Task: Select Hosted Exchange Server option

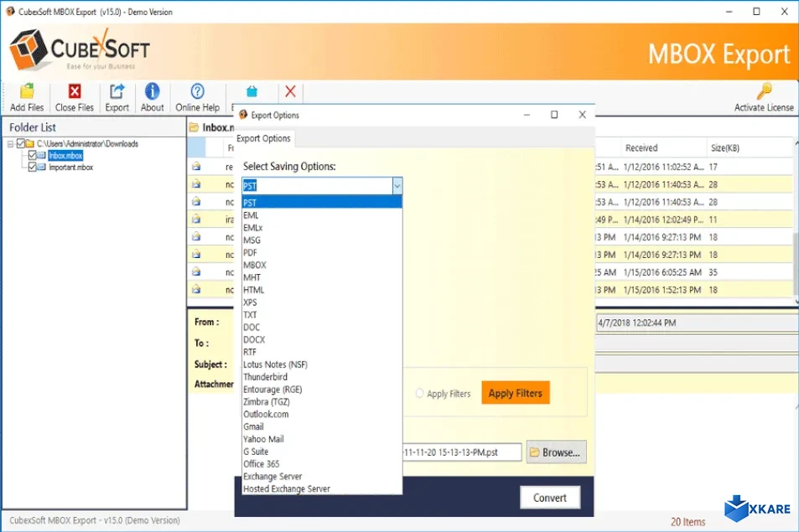Action: point(322,488)
